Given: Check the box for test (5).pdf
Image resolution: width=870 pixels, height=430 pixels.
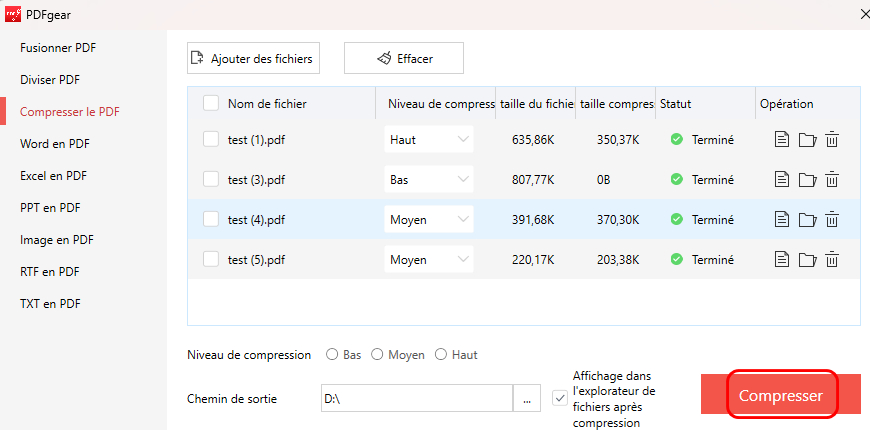Looking at the screenshot, I should [x=211, y=259].
